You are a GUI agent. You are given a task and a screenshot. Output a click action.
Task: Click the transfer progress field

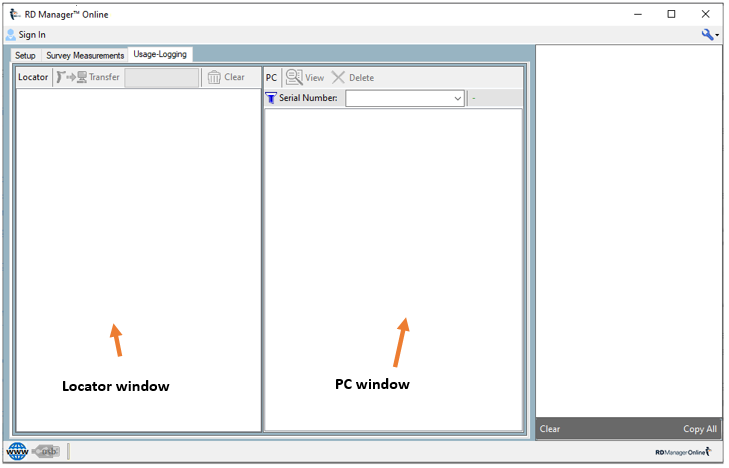162,78
